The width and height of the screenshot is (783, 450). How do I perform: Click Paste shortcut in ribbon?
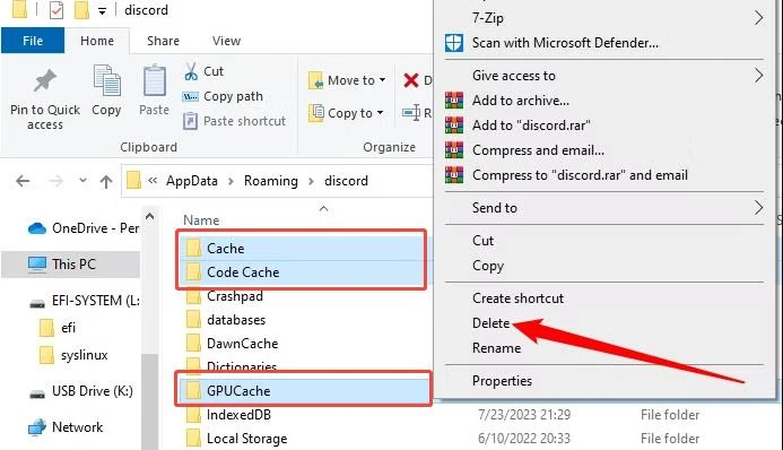pos(235,121)
